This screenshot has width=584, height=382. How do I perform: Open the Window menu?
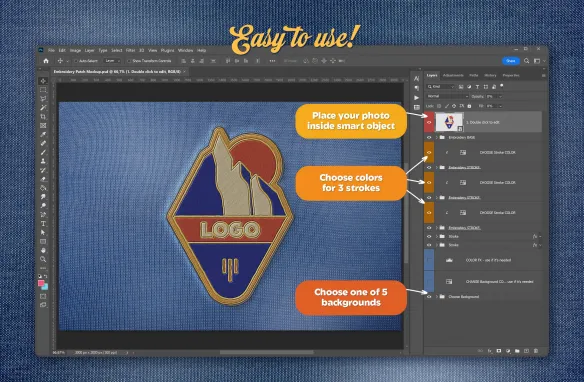tap(185, 50)
